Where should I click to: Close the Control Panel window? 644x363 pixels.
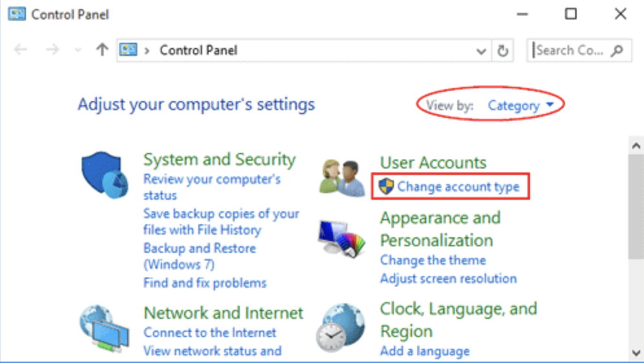[x=621, y=14]
